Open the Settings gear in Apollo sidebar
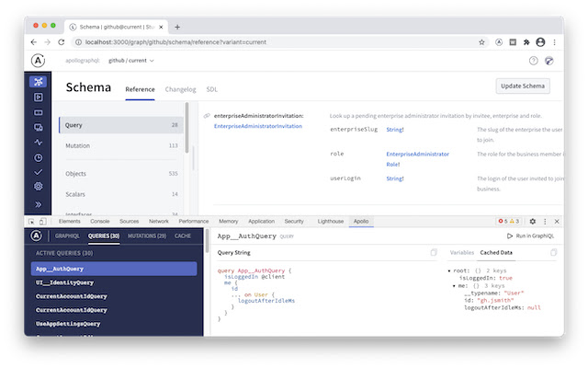 pyautogui.click(x=38, y=187)
